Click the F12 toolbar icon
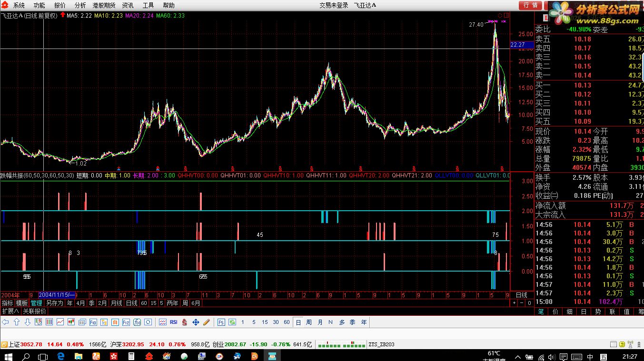644x361 pixels. [x=126, y=322]
